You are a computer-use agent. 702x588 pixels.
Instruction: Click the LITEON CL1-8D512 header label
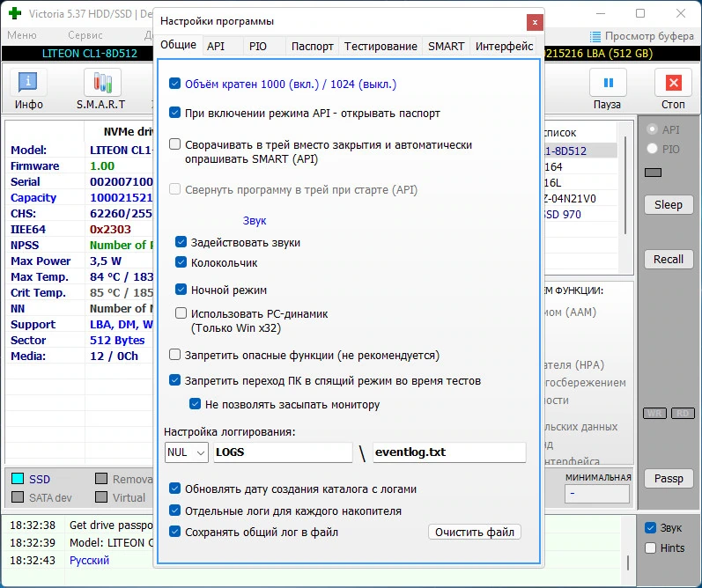tap(90, 53)
